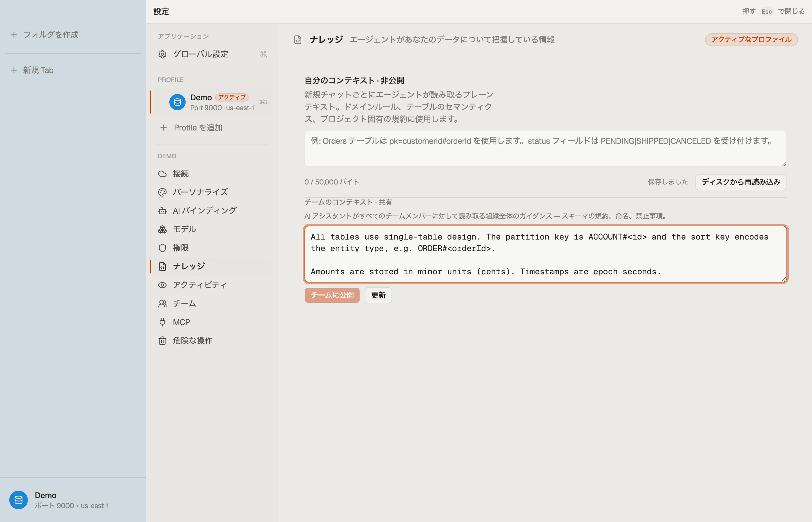This screenshot has width=812, height=522.
Task: Click the 設定 title at top
Action: (161, 12)
